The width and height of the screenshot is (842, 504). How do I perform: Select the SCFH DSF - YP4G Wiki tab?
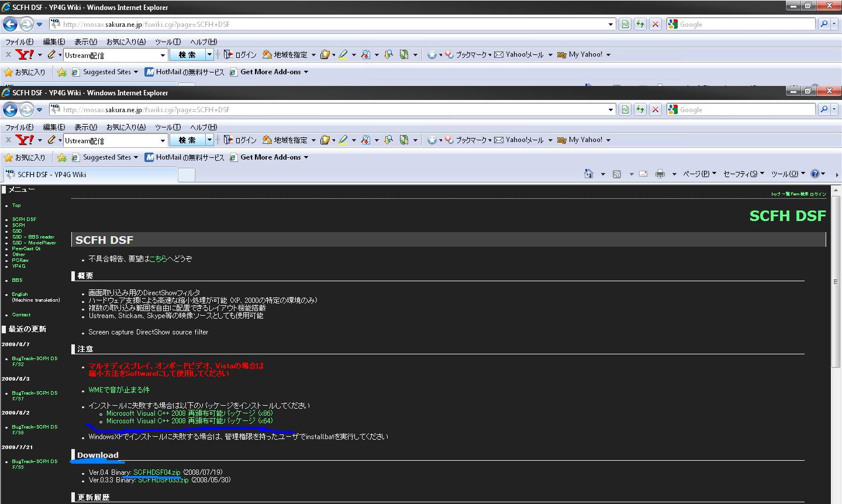[90, 175]
